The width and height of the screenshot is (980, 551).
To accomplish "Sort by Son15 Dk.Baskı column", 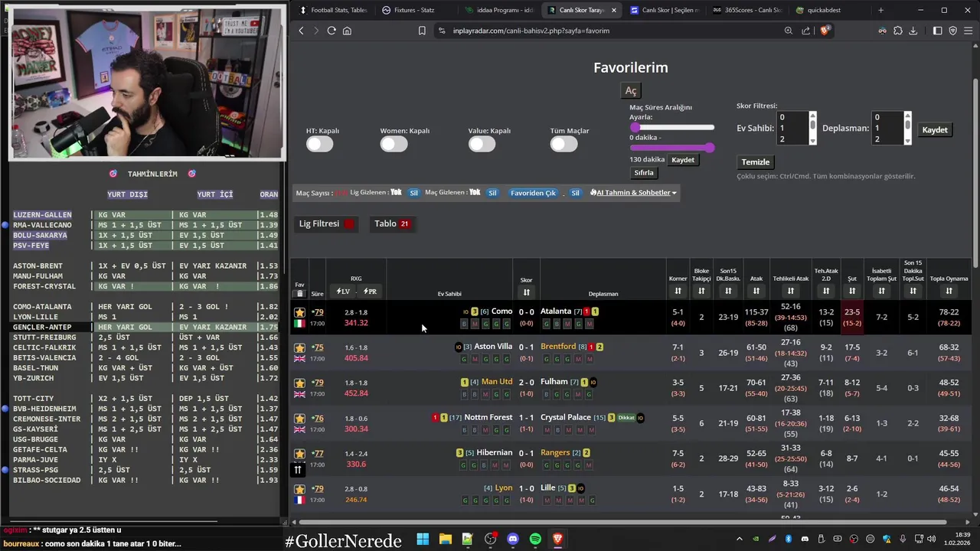I will point(728,291).
